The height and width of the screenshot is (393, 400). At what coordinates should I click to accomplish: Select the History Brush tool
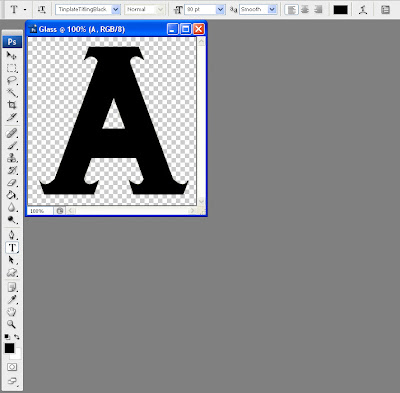[12, 170]
